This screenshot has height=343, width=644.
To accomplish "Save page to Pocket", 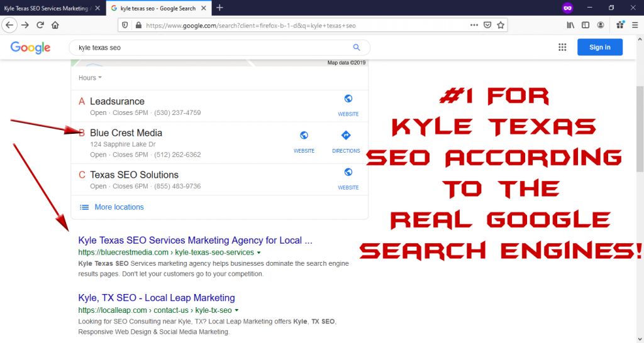I will 487,25.
